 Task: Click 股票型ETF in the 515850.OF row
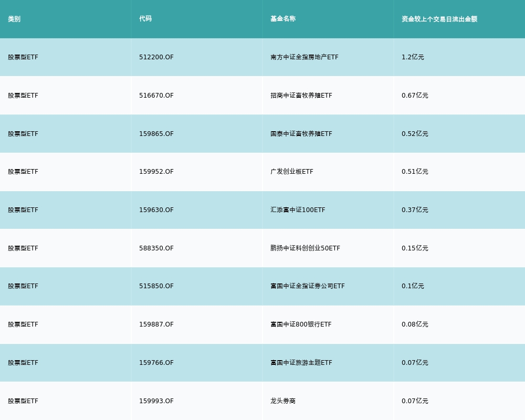pos(23,286)
